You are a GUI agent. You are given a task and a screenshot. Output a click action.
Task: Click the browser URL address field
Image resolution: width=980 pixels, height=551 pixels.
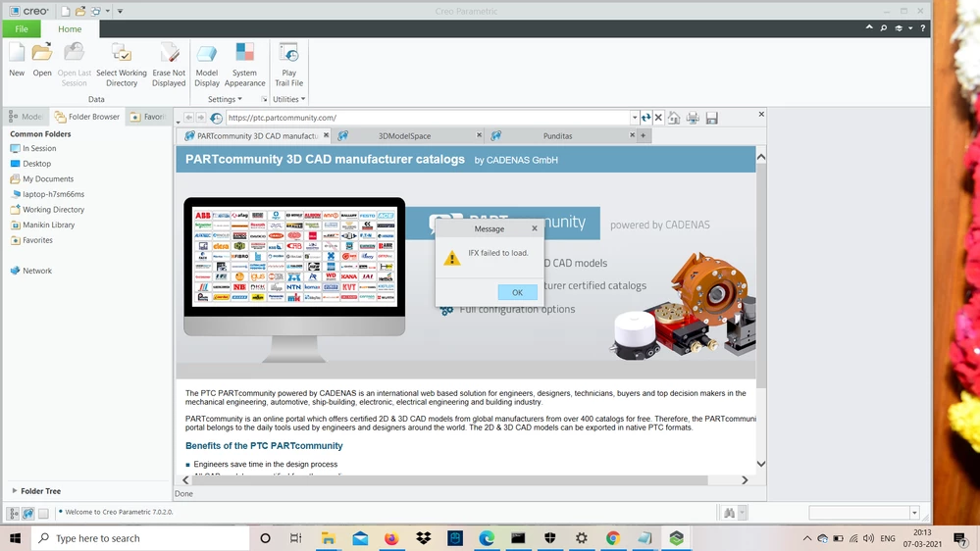coord(428,118)
